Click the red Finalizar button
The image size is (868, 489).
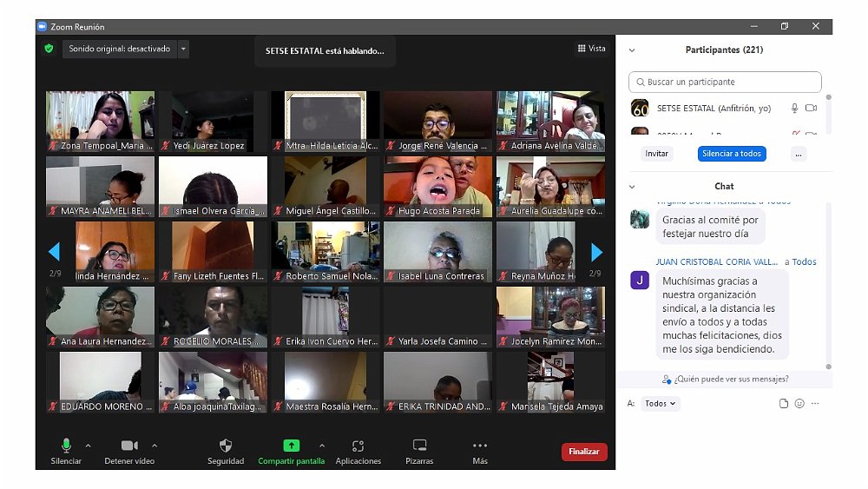pos(584,452)
